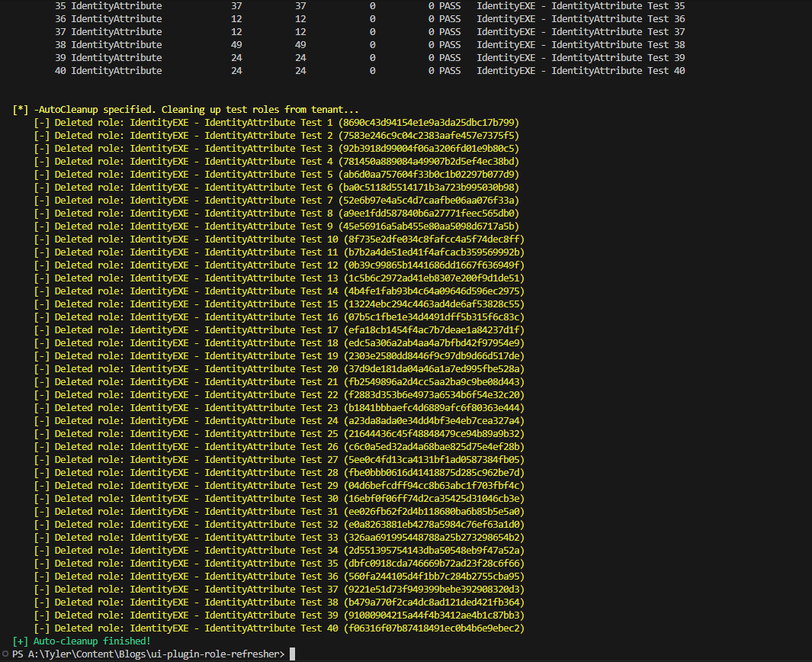Image resolution: width=812 pixels, height=662 pixels.
Task: Select the Deleted role Test 11 line
Action: (x=279, y=252)
